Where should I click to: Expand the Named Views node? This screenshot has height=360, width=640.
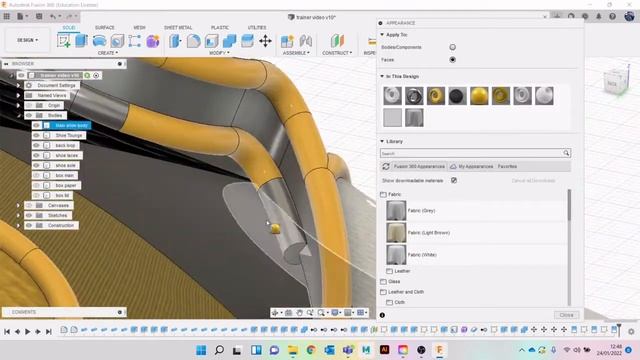18,95
